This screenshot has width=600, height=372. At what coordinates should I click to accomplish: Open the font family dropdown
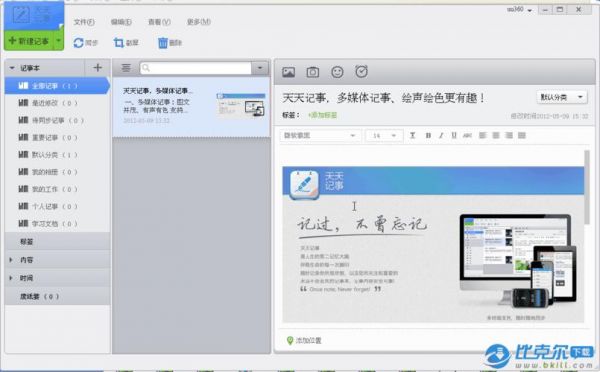point(320,135)
